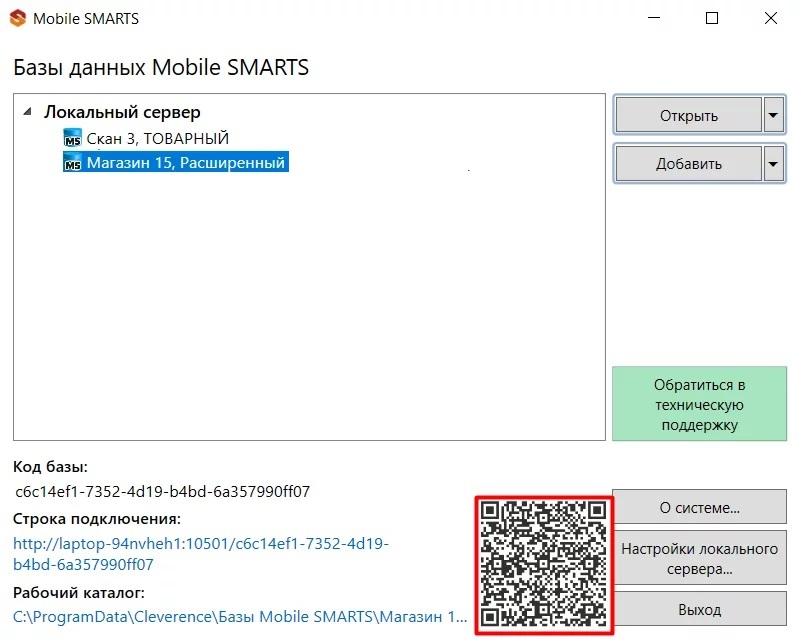Expand the dropdown arrow next to Добавить
Viewport: 798px width, 639px height.
click(x=774, y=163)
